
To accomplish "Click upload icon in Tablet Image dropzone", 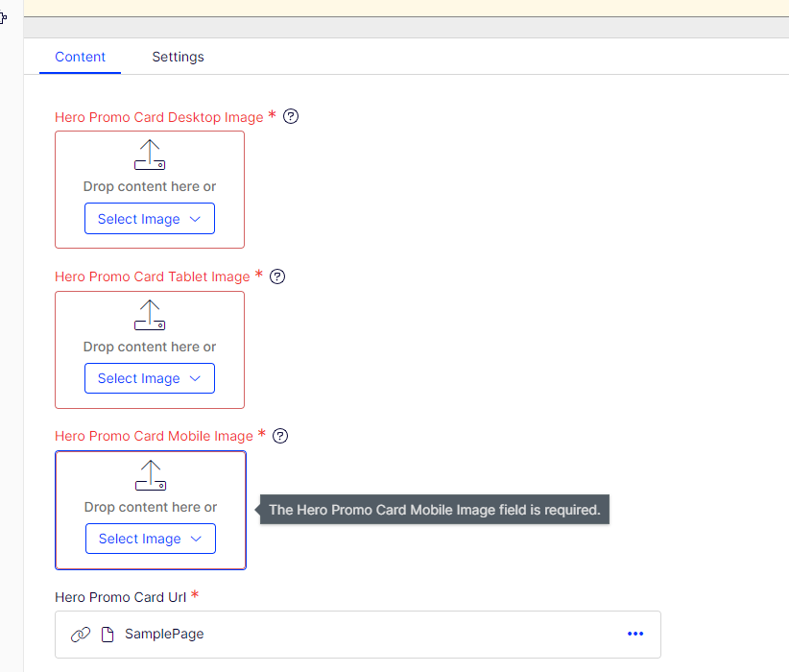I will (150, 316).
